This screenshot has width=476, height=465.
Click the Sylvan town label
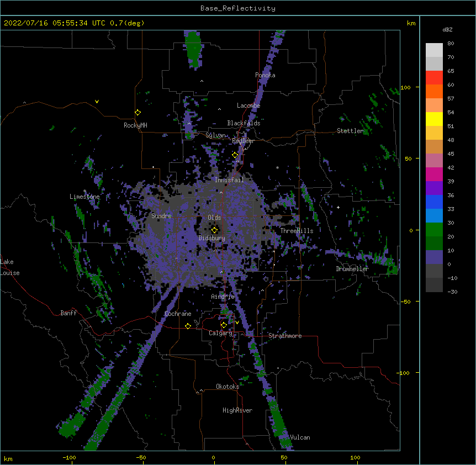point(215,135)
